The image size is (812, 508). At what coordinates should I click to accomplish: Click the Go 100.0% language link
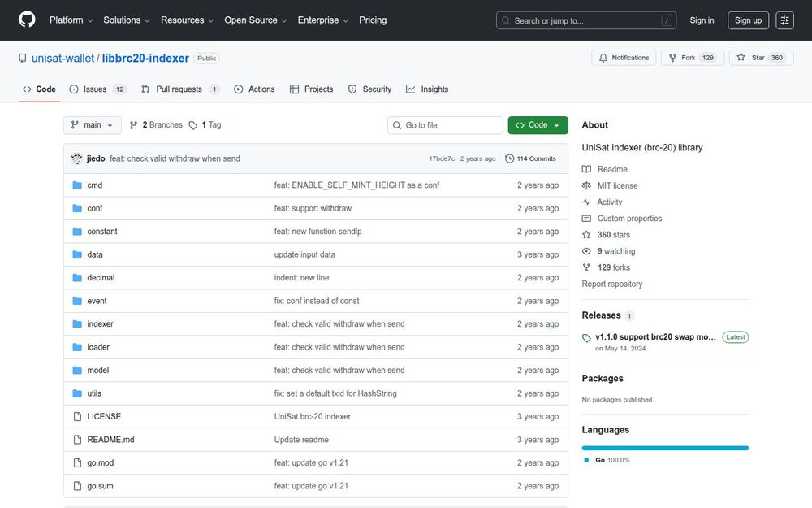tap(607, 460)
